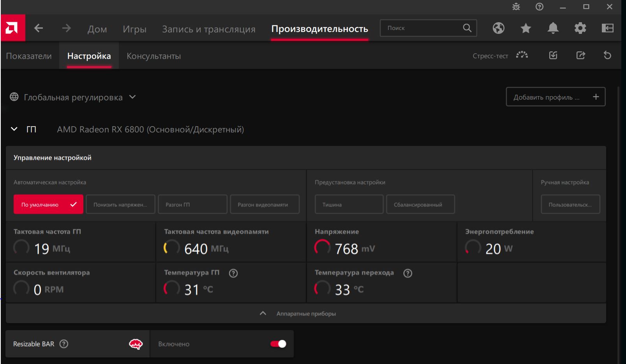Switch to the Показатели subtab
Screen dimensions: 626x364
29,56
